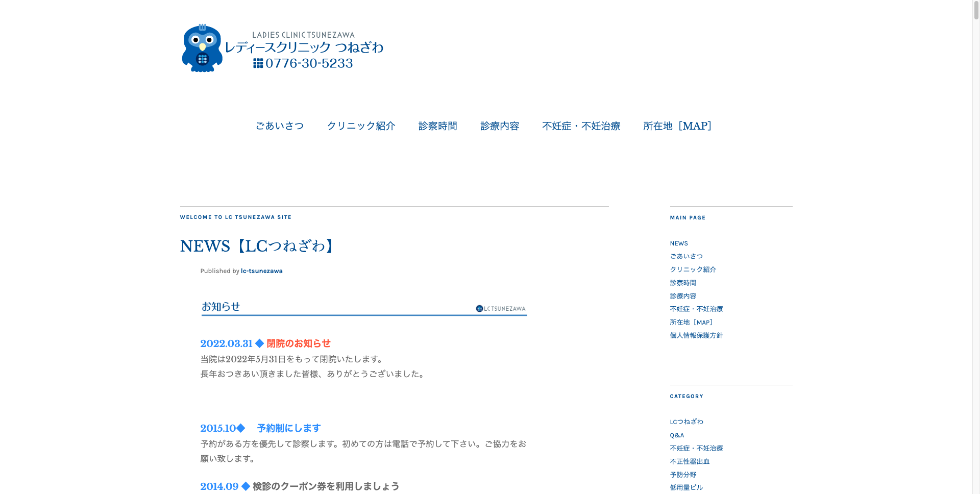Open 不妊症・不妊治療 under Category sidebar
980x494 pixels.
pos(696,448)
